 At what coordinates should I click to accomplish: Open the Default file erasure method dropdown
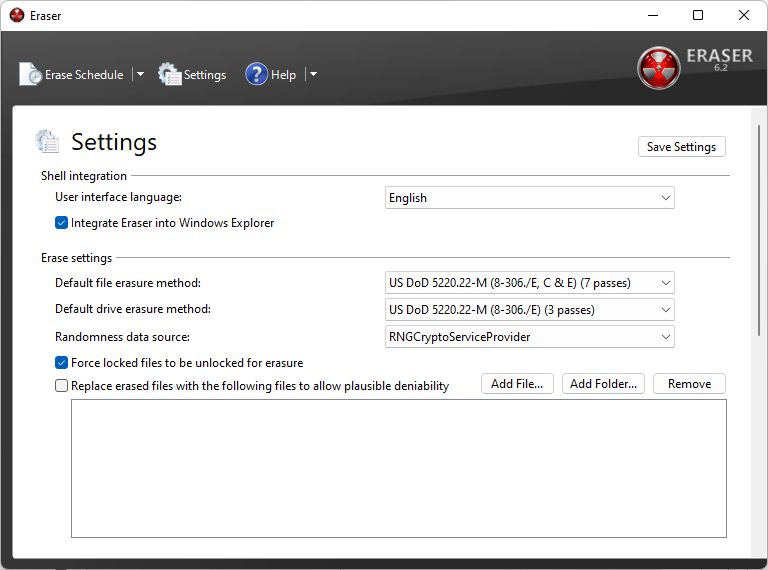click(x=529, y=283)
